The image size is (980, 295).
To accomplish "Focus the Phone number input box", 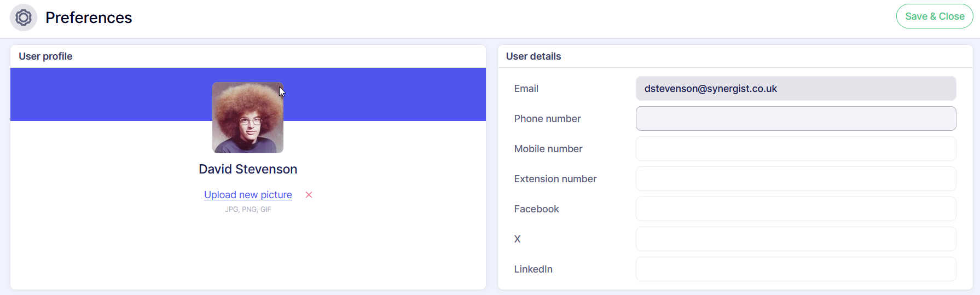I will (796, 119).
